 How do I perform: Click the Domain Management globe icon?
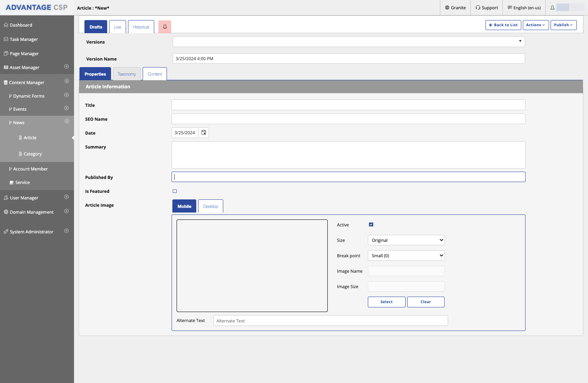tap(6, 212)
